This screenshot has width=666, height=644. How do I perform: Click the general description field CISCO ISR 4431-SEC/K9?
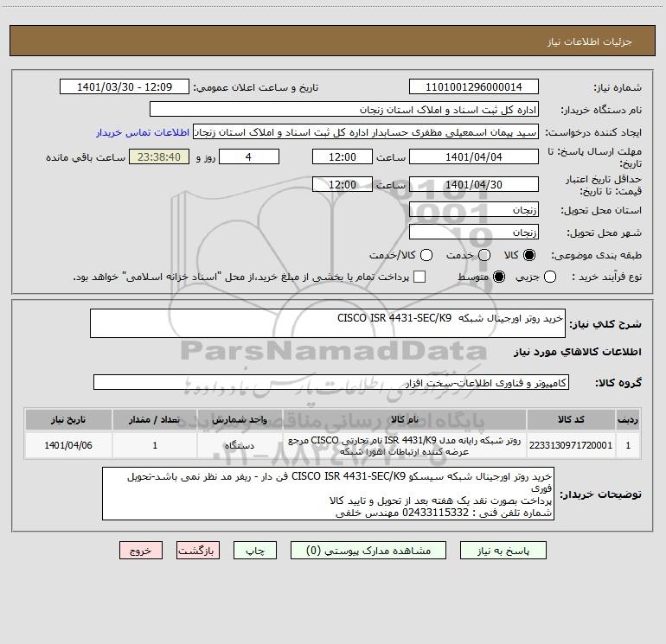coord(328,323)
